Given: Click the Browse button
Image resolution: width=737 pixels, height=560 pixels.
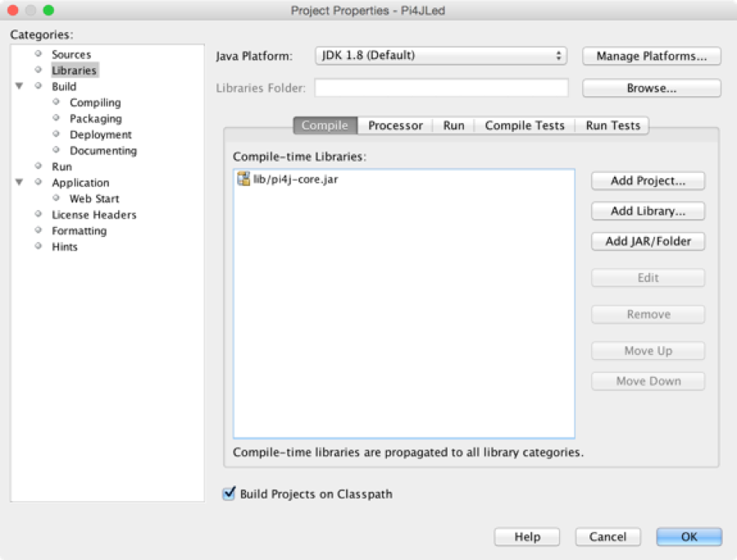Looking at the screenshot, I should pyautogui.click(x=652, y=88).
